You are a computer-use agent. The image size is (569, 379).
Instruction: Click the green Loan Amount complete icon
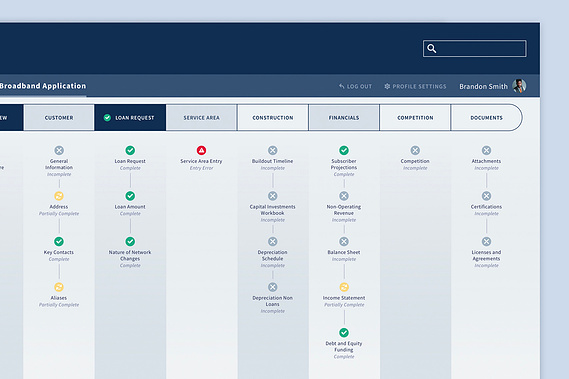(130, 196)
